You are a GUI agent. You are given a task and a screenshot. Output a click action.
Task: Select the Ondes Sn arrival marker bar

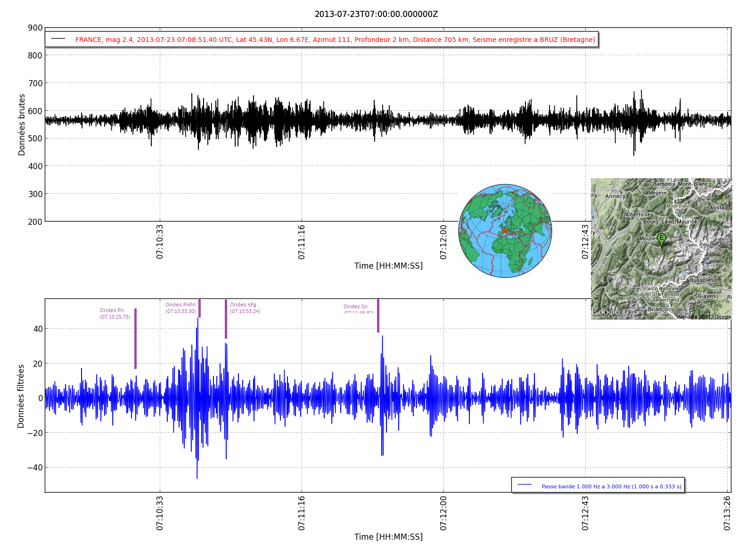[x=378, y=316]
